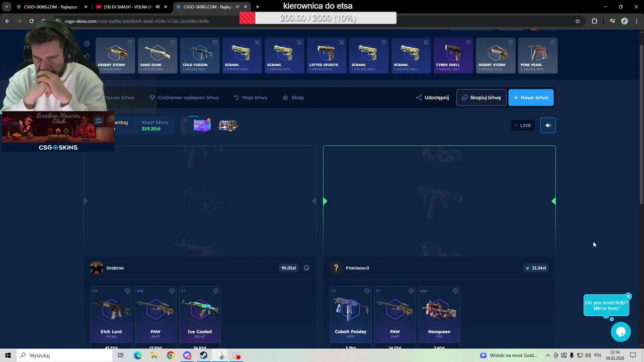Viewport: 644px width, 362px height.
Task: Open the Windows notification center
Action: 633,355
